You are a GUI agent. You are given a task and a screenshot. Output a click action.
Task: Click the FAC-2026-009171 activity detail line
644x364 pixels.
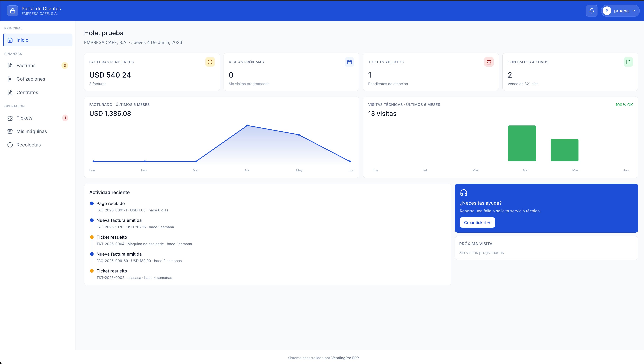tap(132, 210)
